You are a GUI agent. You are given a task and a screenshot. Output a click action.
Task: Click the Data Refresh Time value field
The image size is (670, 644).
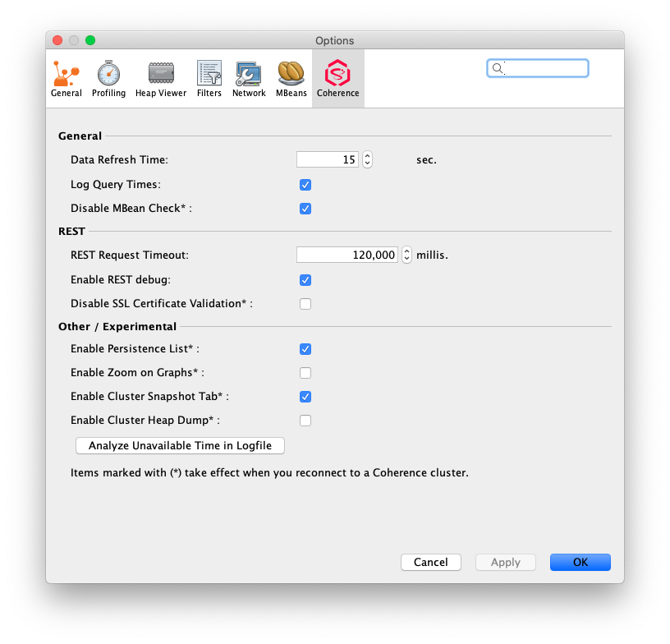[328, 159]
